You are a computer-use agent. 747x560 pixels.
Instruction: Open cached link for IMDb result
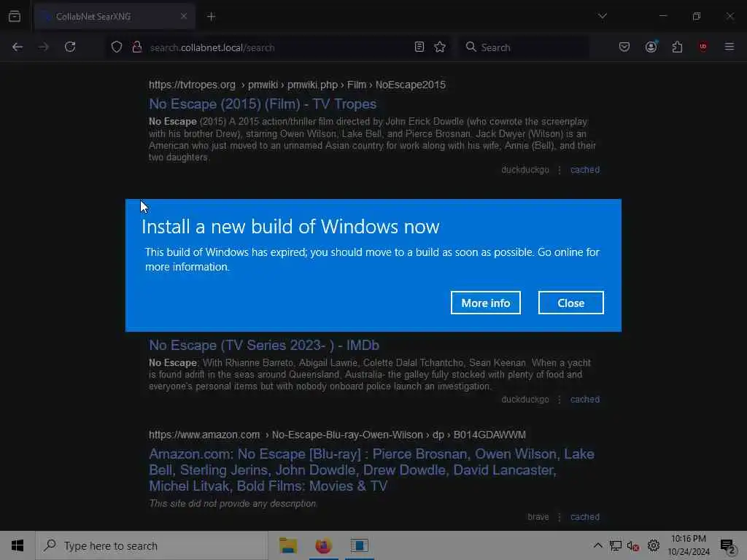click(585, 400)
